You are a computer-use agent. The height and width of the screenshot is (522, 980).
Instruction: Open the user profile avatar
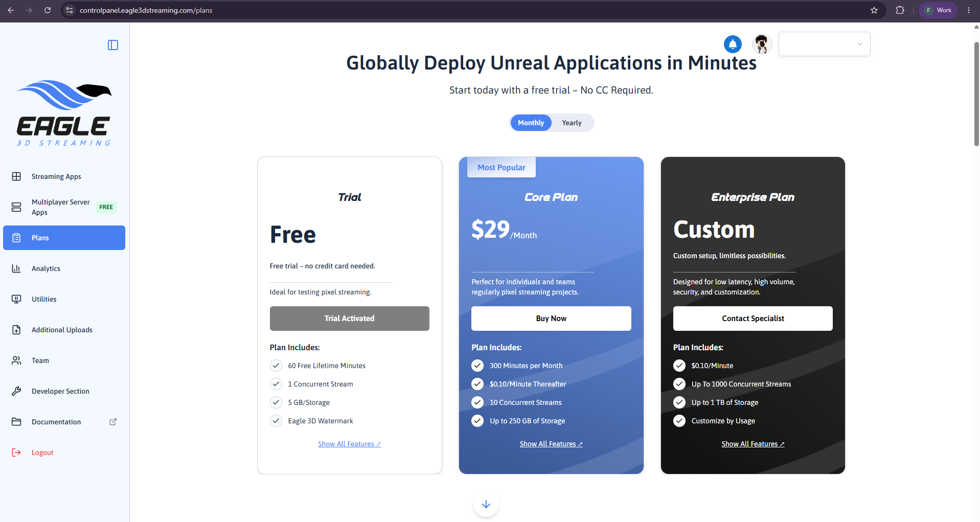(x=762, y=44)
